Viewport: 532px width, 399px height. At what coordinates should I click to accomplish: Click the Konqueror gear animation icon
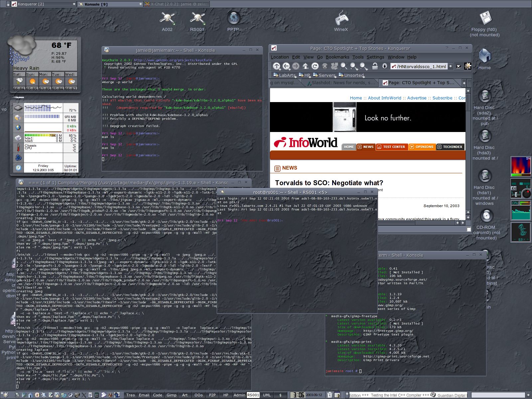tap(468, 66)
